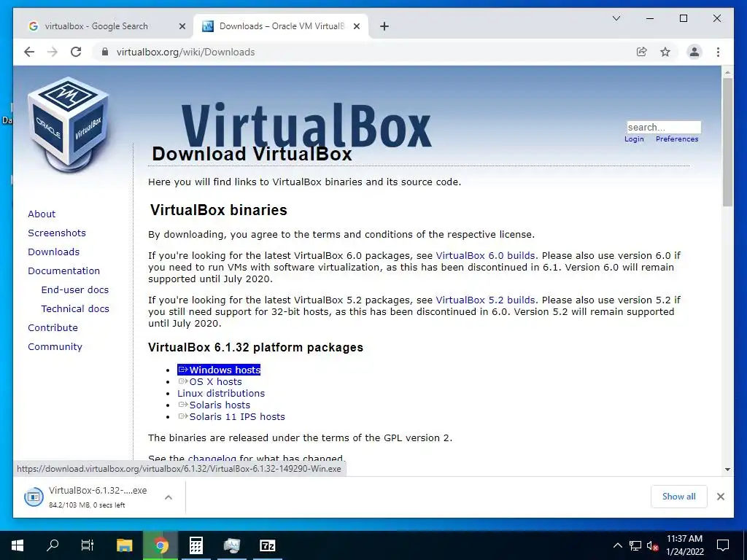Viewport: 747px width, 560px height.
Task: Open the 7-Zip taskbar icon
Action: [267, 545]
